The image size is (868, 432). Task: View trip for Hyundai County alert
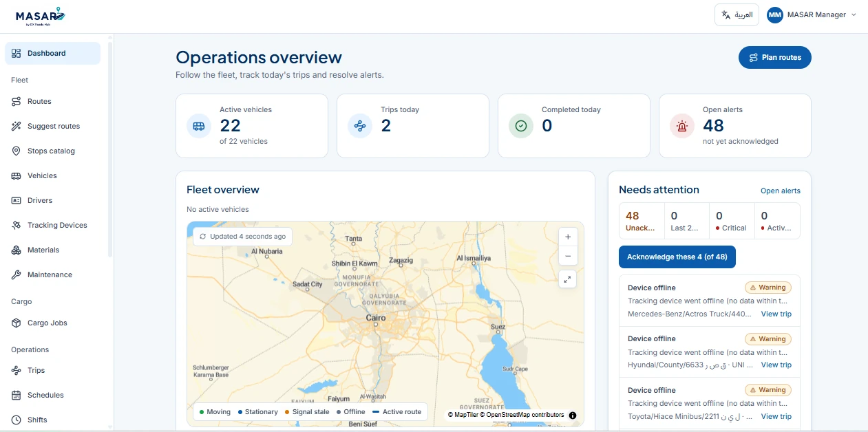click(776, 365)
